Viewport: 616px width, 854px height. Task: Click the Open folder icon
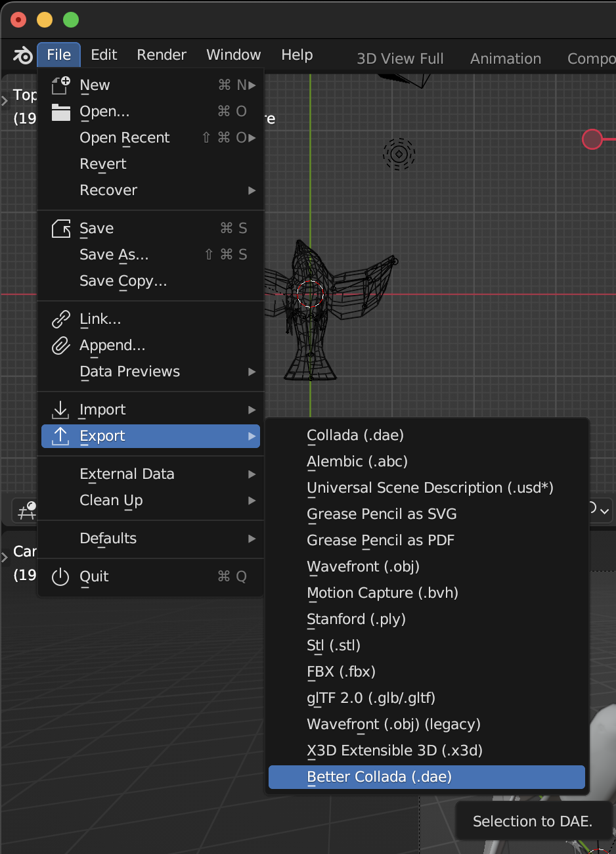pos(60,112)
